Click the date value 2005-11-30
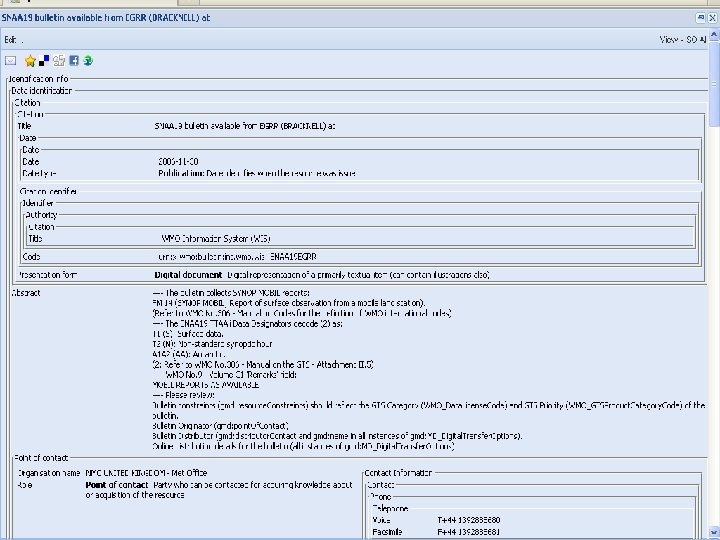 178,162
